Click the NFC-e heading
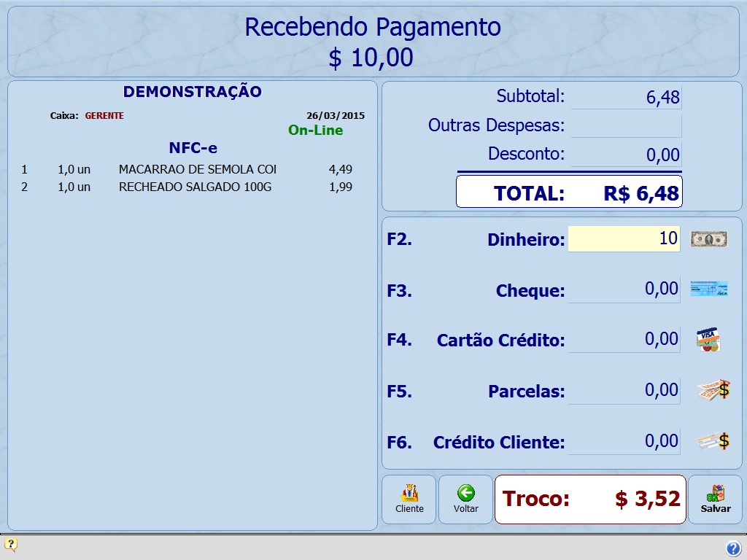Viewport: 747px width, 560px height. (193, 148)
